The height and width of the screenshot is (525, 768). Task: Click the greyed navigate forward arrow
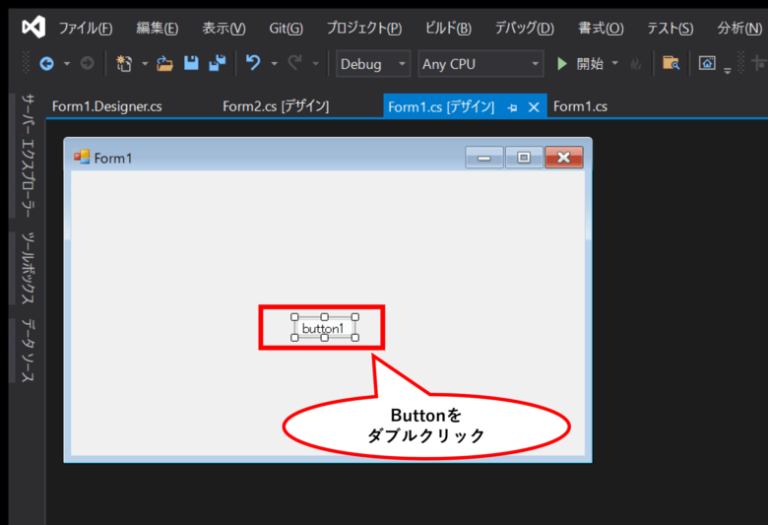[87, 64]
